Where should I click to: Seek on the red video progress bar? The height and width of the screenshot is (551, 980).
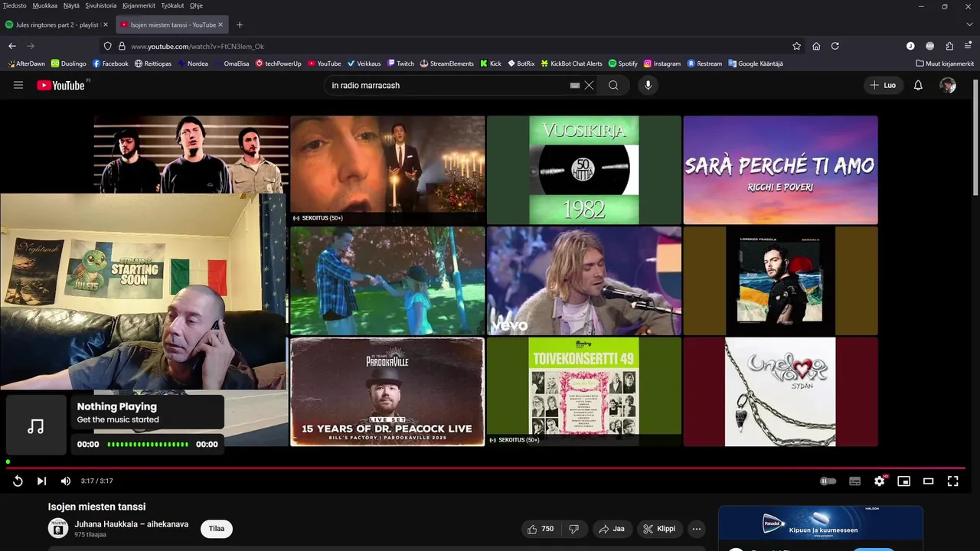485,467
